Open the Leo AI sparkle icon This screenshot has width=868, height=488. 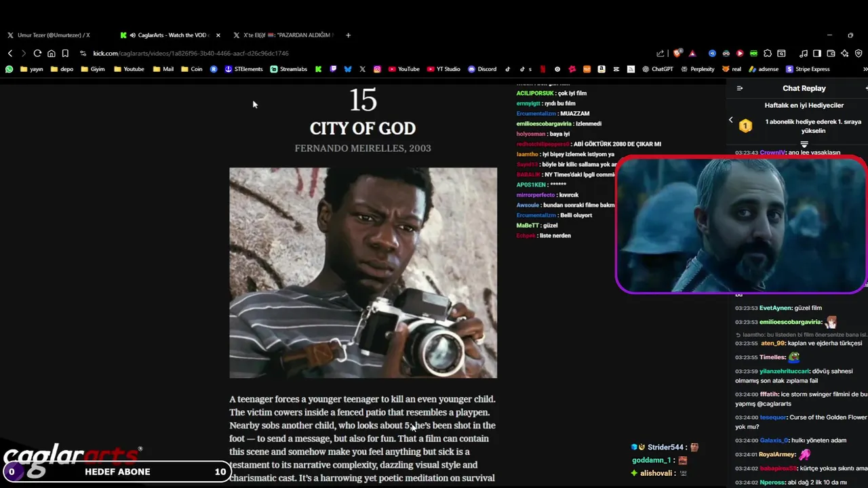844,53
